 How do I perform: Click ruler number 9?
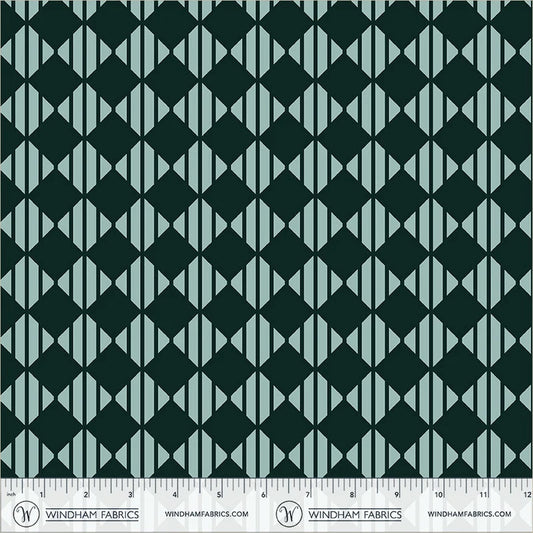tap(396, 495)
